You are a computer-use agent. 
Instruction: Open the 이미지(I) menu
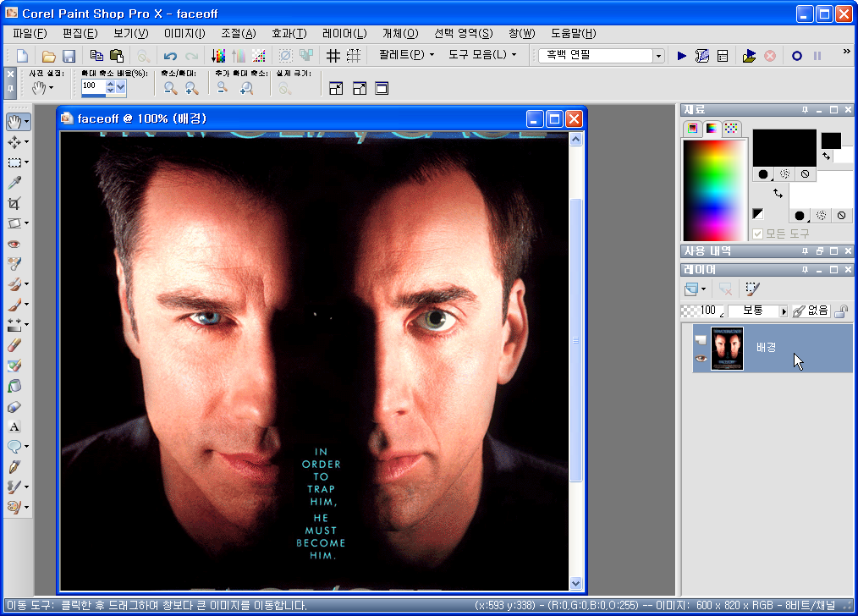184,34
